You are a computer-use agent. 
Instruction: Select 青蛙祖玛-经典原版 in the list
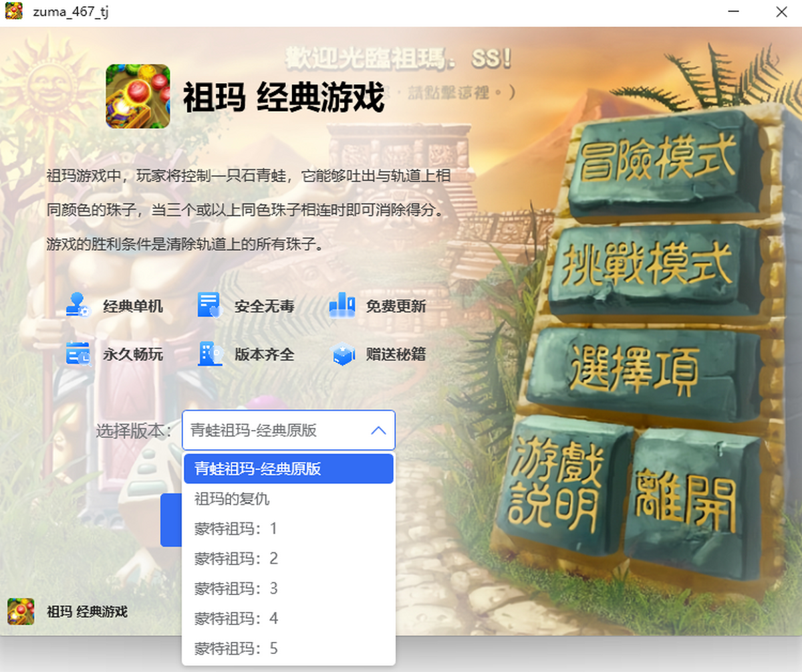coord(288,469)
